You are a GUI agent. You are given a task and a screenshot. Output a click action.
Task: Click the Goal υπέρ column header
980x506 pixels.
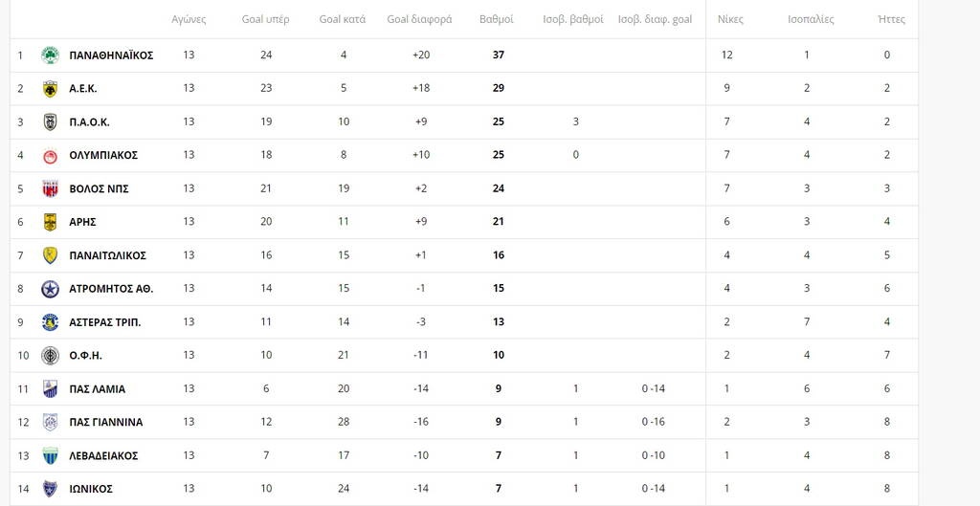click(265, 19)
